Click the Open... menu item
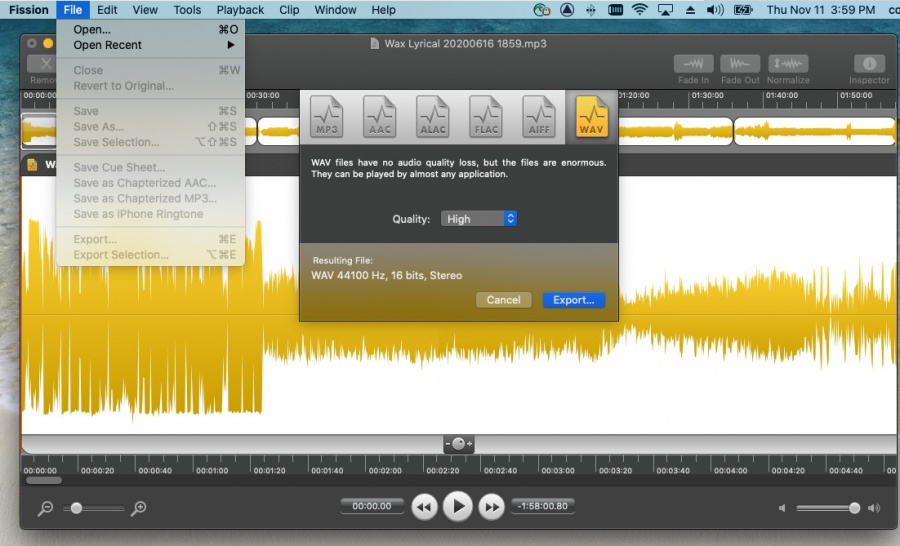 click(93, 30)
